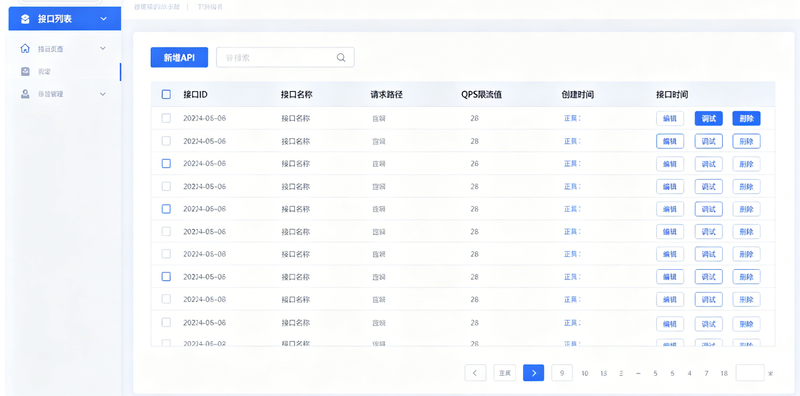Screen dimensions: 800x396
Task: Click the solid blue 调试 button
Action: (x=709, y=119)
